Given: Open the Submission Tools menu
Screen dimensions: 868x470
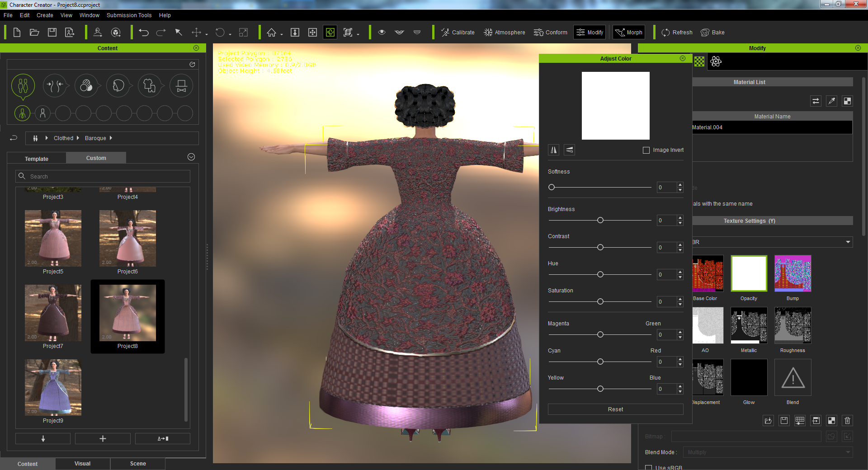Looking at the screenshot, I should pyautogui.click(x=129, y=15).
